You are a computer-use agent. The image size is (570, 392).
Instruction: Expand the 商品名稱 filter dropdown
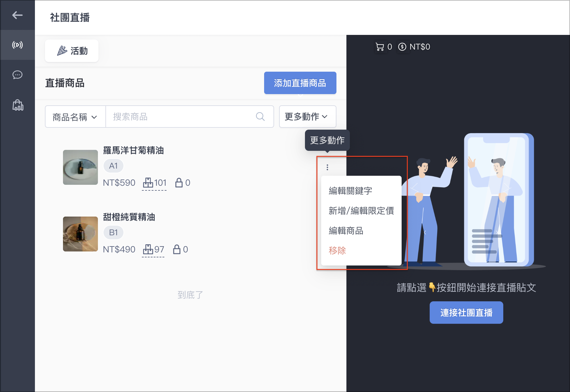(x=75, y=117)
